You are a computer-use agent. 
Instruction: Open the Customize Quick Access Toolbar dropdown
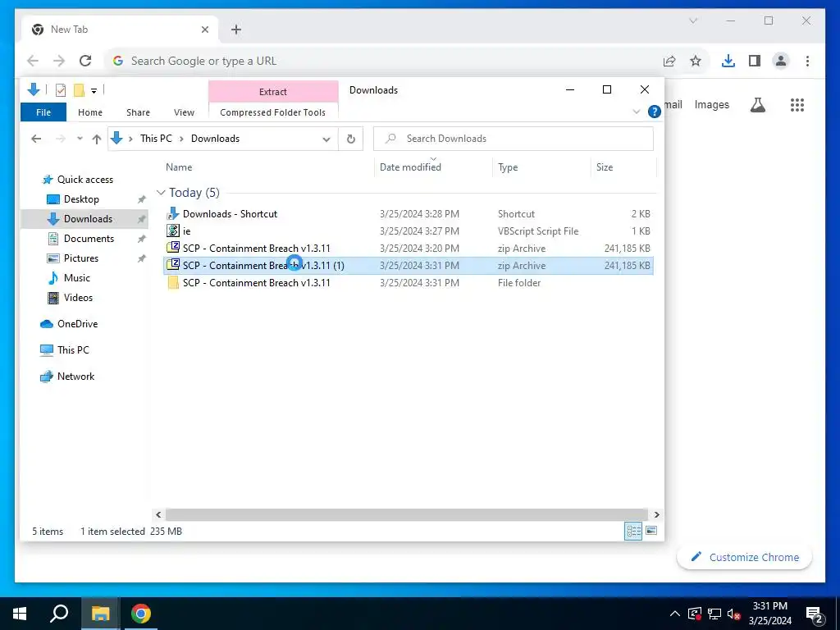coord(94,90)
